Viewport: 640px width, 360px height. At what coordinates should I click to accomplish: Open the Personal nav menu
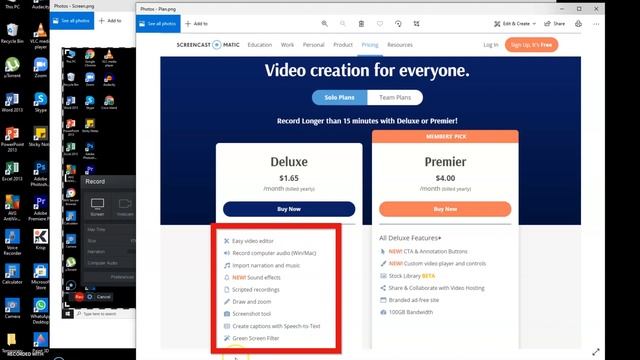click(313, 45)
